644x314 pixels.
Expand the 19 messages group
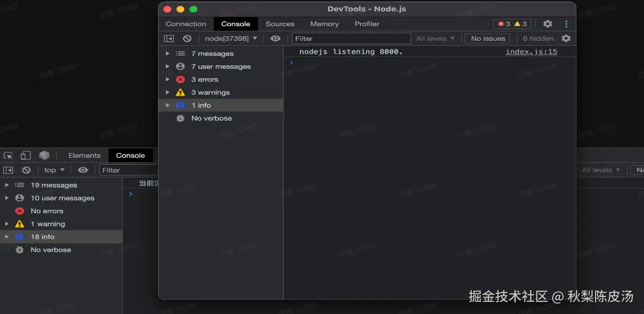tap(7, 185)
